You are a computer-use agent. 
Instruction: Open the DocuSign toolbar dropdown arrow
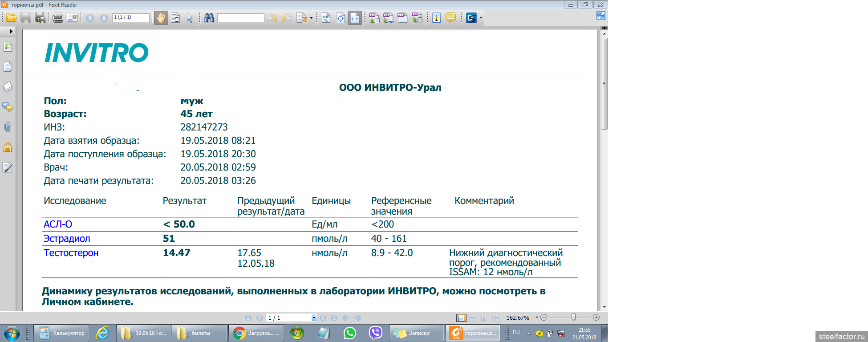481,18
